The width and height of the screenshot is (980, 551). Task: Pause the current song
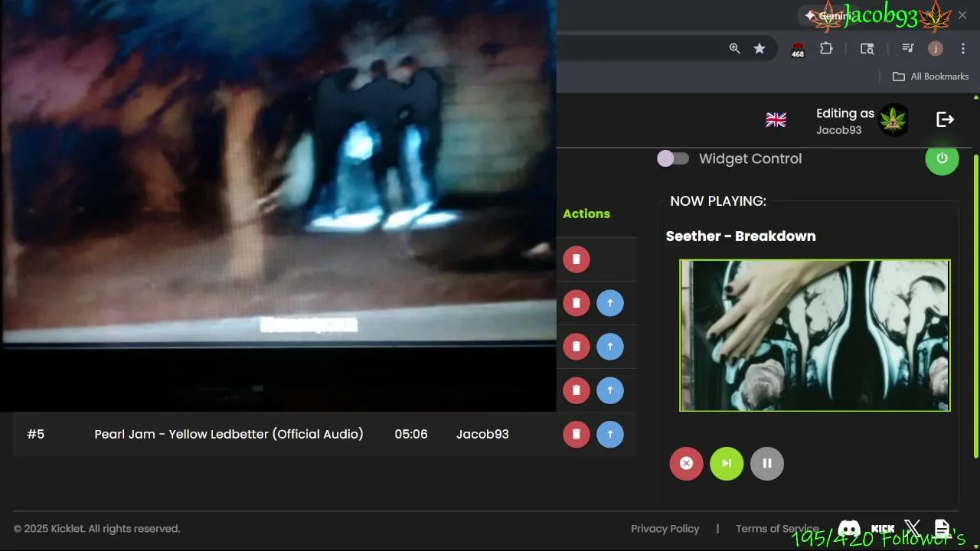coord(767,463)
